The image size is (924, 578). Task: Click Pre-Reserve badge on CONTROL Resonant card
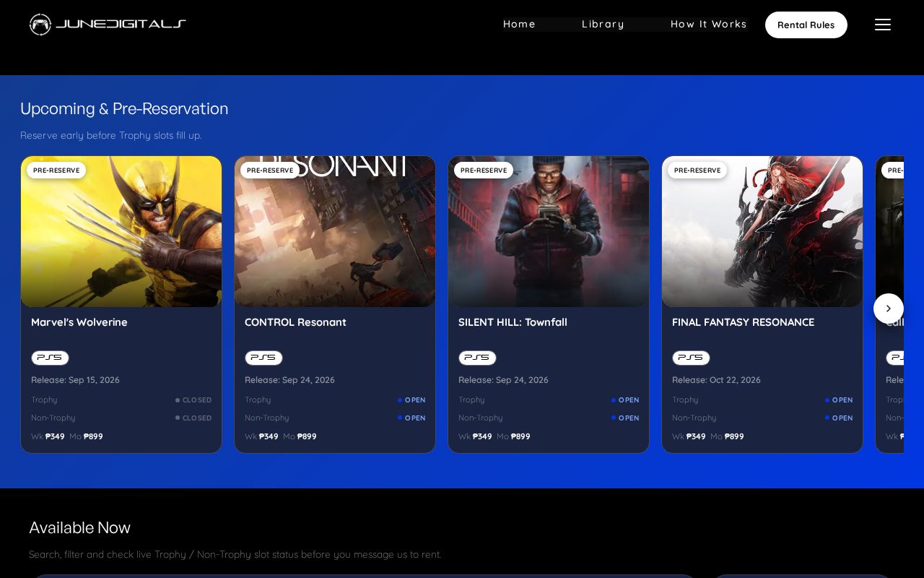270,171
